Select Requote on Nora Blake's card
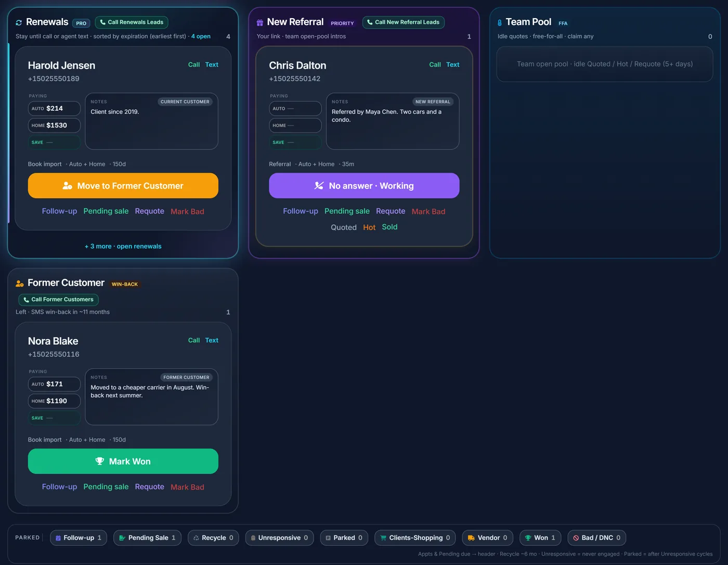Viewport: 728px width, 565px height. pos(150,487)
